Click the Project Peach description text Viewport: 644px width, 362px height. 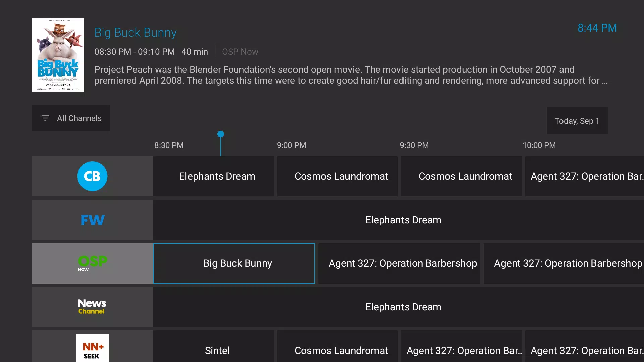point(351,75)
